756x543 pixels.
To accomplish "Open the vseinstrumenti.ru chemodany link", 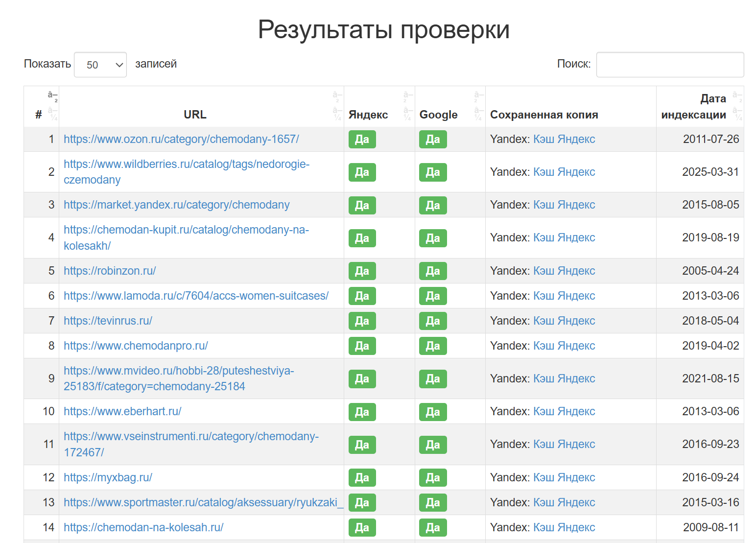I will pyautogui.click(x=191, y=444).
